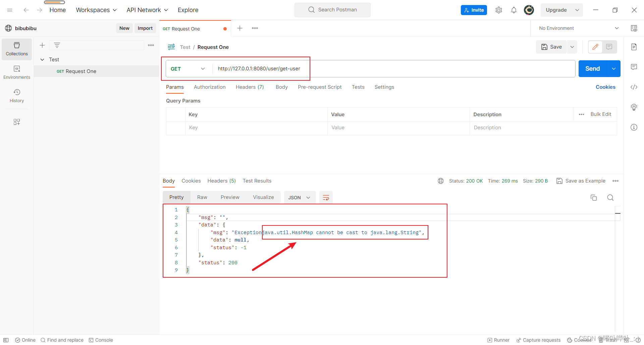Click the Import button
644x345 pixels.
coord(145,28)
